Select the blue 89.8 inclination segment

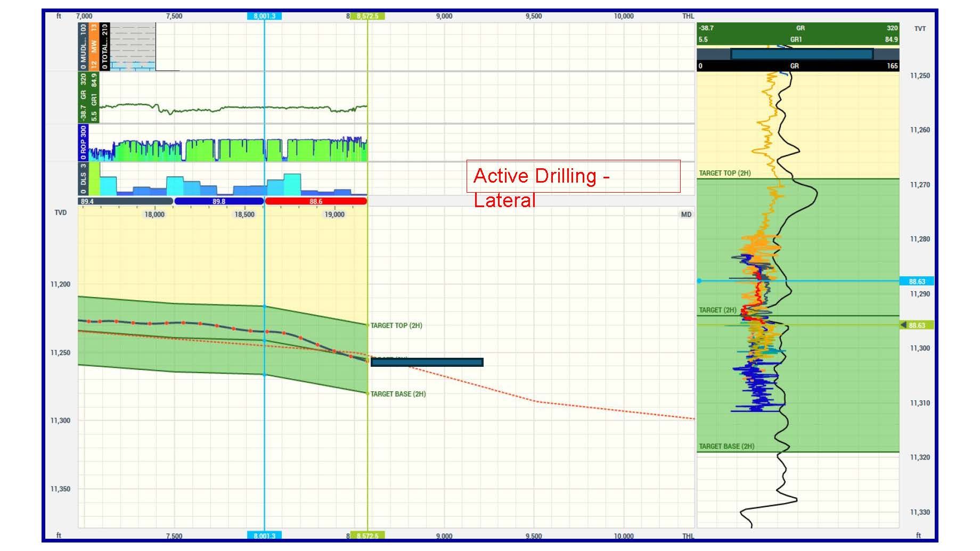219,202
